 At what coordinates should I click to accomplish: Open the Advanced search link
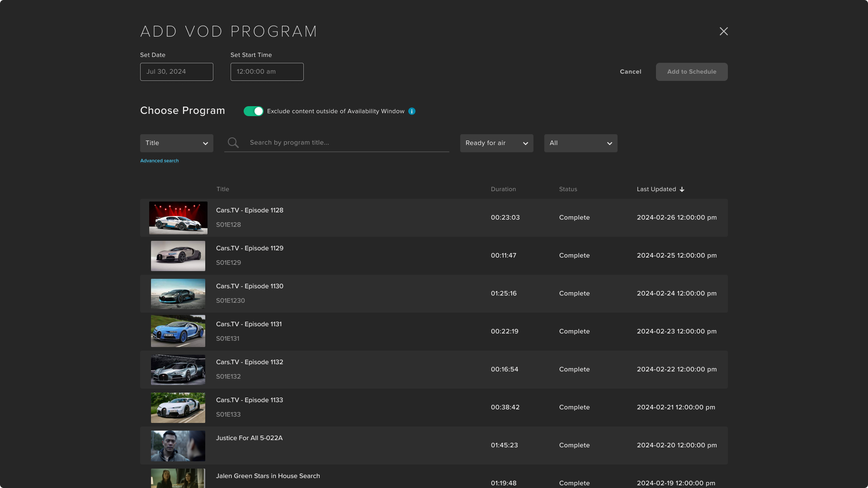click(x=160, y=161)
